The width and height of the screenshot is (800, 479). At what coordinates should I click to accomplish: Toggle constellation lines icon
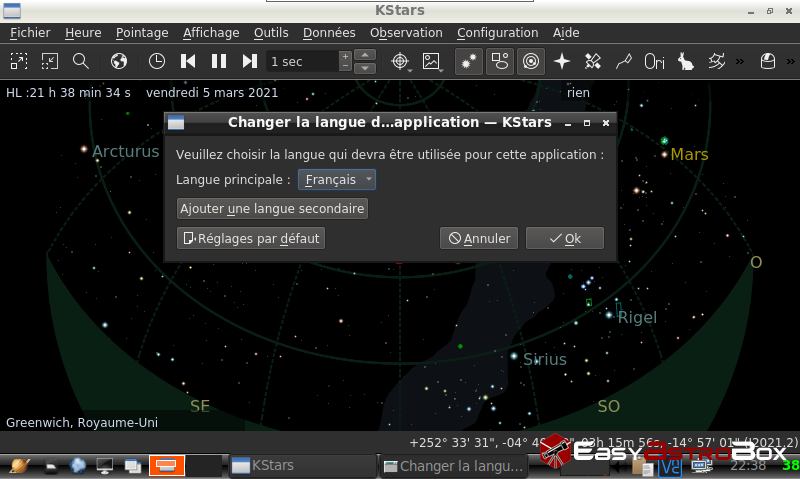(624, 61)
